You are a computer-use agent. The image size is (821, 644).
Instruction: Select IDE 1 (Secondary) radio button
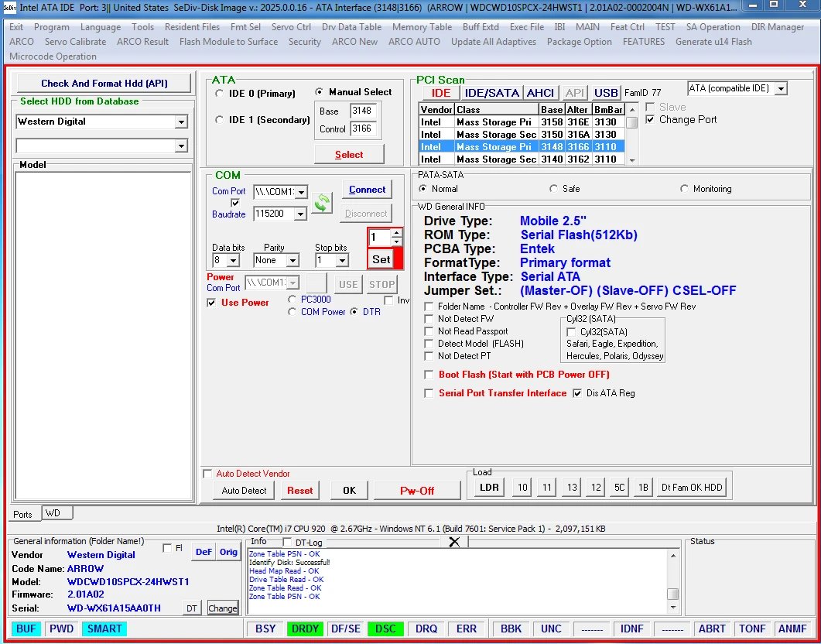220,120
